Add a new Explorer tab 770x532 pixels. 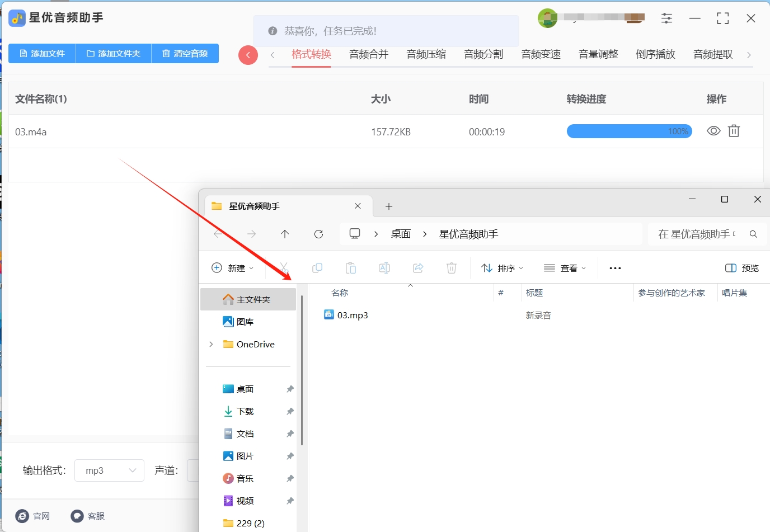click(389, 206)
